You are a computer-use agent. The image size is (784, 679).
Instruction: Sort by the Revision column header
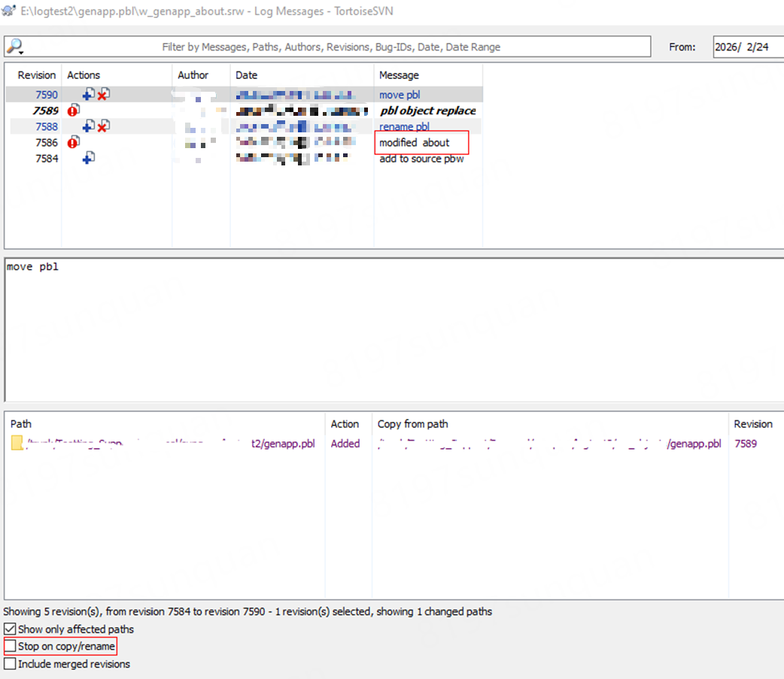35,74
